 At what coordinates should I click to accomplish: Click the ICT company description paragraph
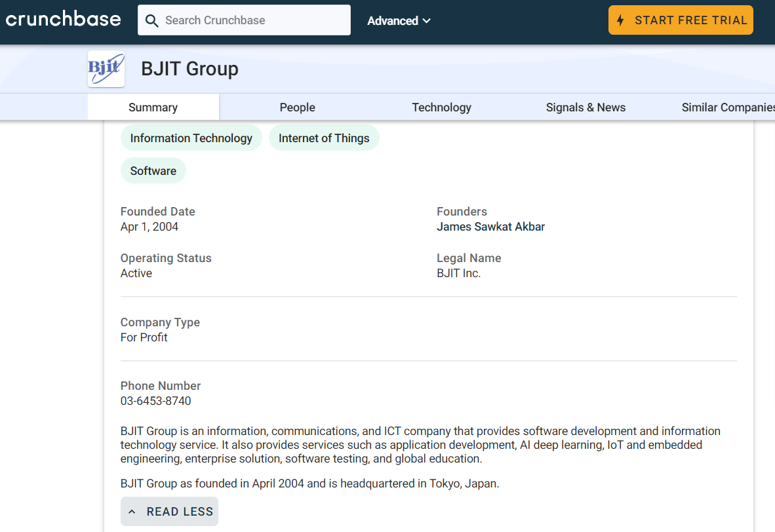(x=420, y=445)
